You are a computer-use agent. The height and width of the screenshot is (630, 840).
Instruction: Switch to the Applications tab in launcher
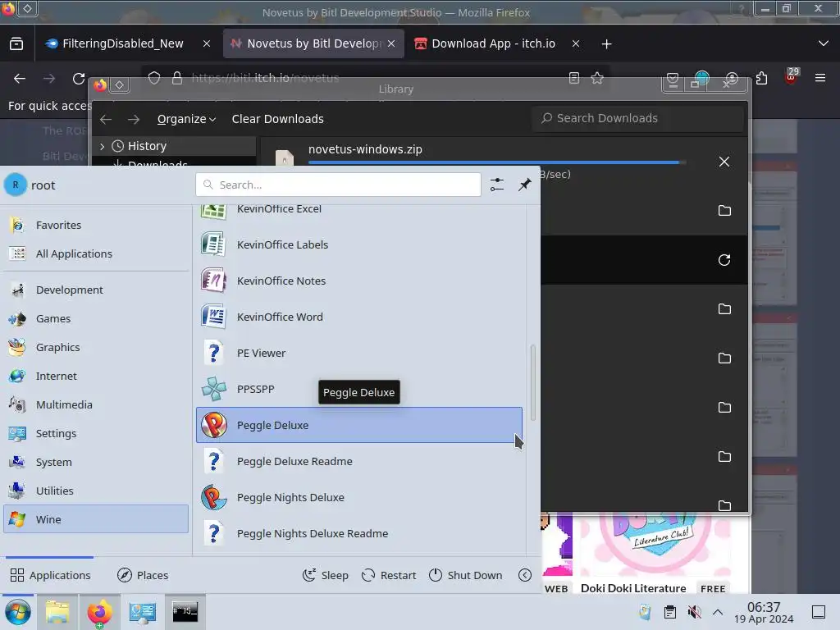(50, 575)
